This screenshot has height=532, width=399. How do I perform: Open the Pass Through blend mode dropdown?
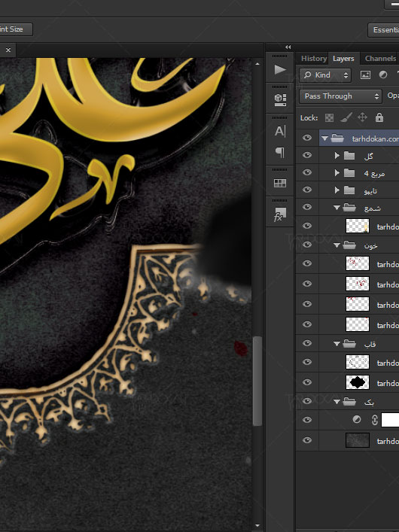340,96
